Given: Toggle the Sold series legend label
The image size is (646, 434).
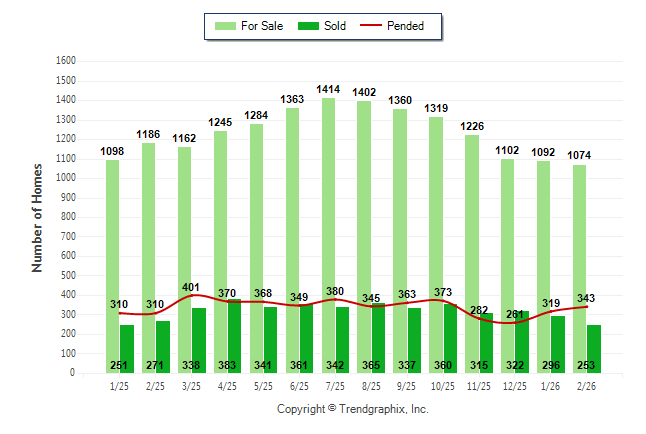Looking at the screenshot, I should point(335,26).
